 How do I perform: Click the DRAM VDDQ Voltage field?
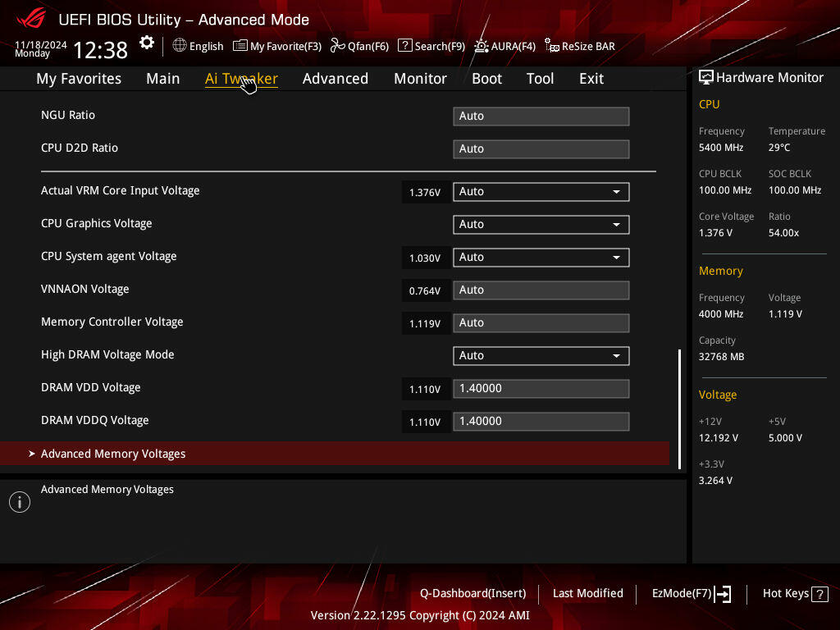(x=541, y=421)
